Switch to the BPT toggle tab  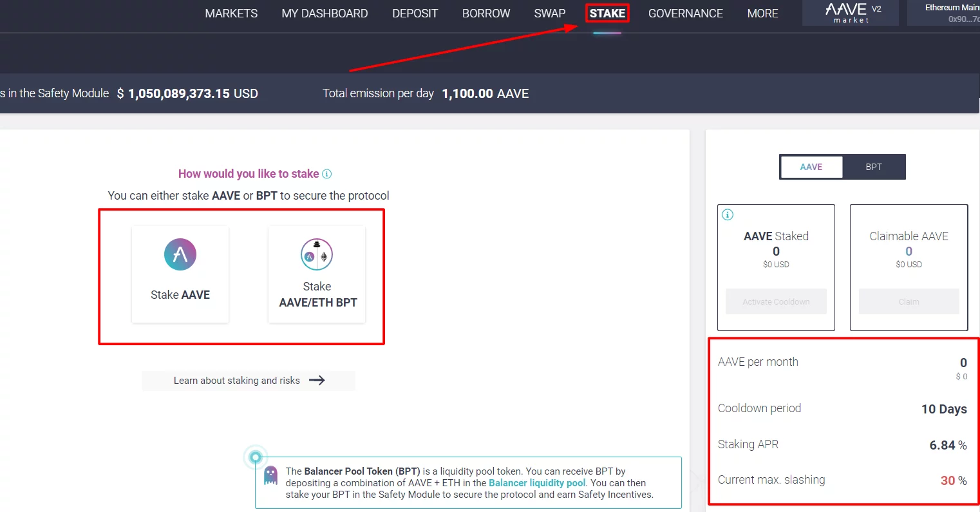(x=874, y=167)
